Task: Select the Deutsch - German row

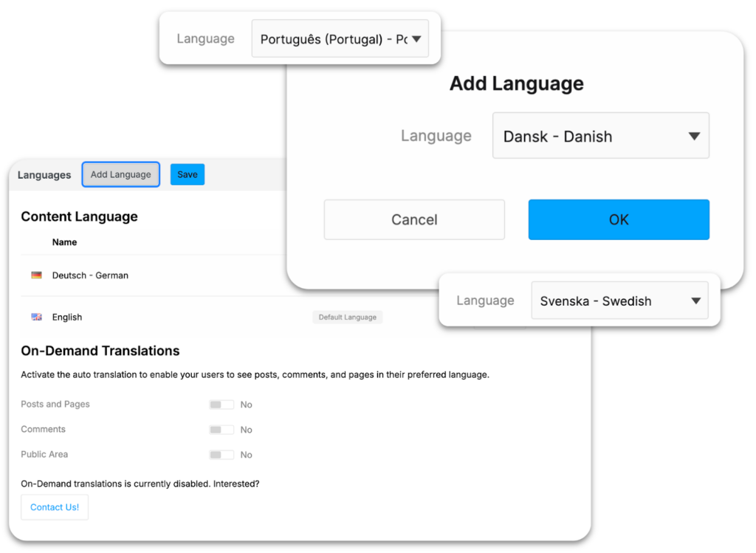Action: pos(90,275)
